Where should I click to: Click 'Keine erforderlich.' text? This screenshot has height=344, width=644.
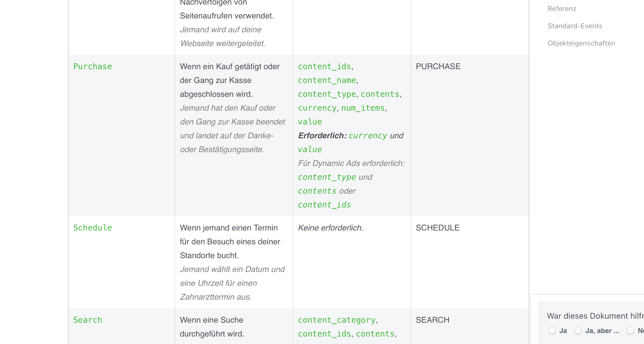click(x=331, y=228)
